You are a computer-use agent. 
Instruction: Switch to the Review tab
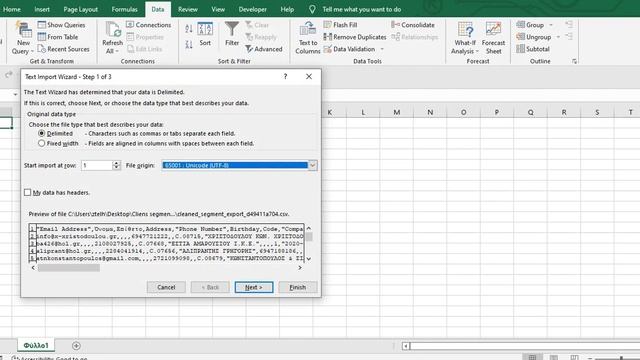click(x=188, y=9)
